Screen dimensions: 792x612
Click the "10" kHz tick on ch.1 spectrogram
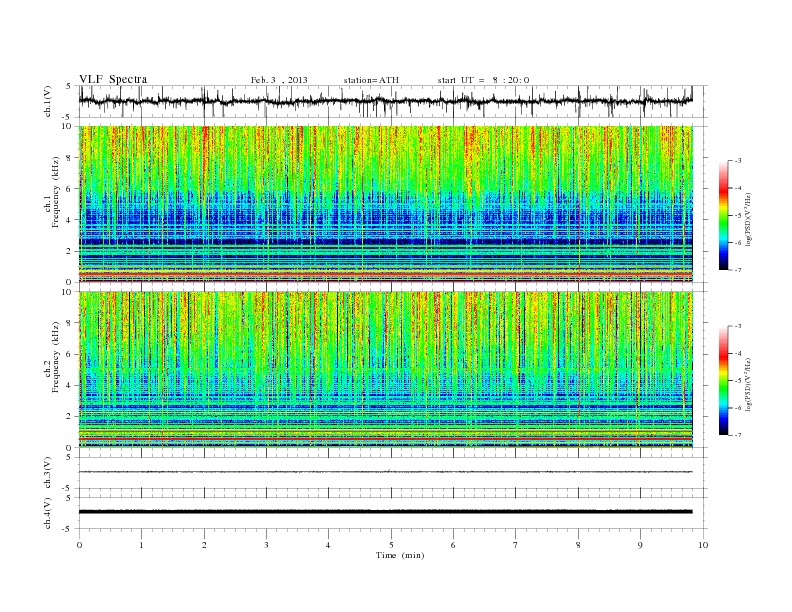pyautogui.click(x=68, y=126)
